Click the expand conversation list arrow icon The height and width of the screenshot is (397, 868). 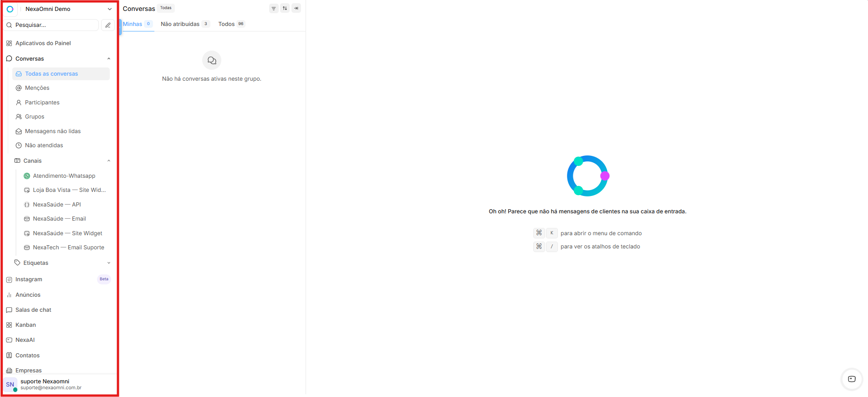[296, 8]
